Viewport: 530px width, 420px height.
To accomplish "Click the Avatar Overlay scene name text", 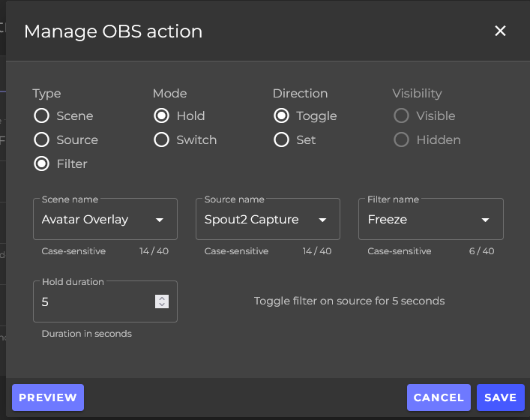I will click(85, 220).
